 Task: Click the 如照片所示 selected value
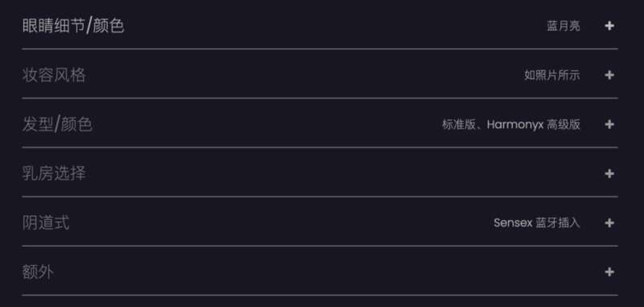pos(552,75)
